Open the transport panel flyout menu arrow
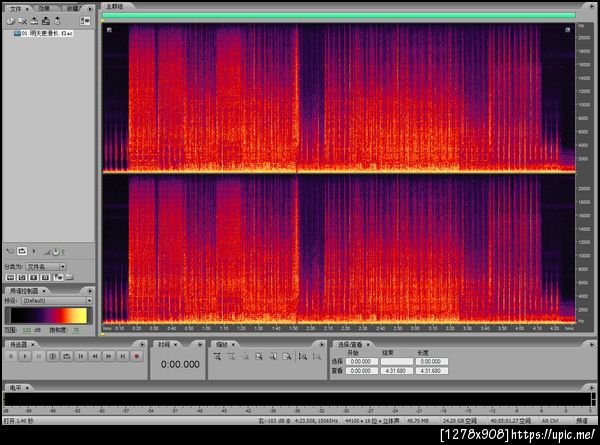Image resolution: width=600 pixels, height=445 pixels. pos(142,345)
